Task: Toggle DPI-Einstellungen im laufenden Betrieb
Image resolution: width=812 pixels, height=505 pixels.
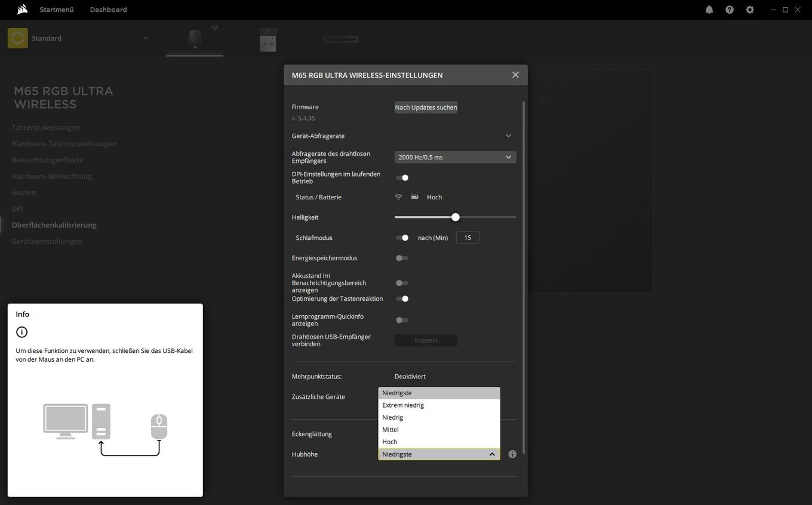Action: coord(402,177)
